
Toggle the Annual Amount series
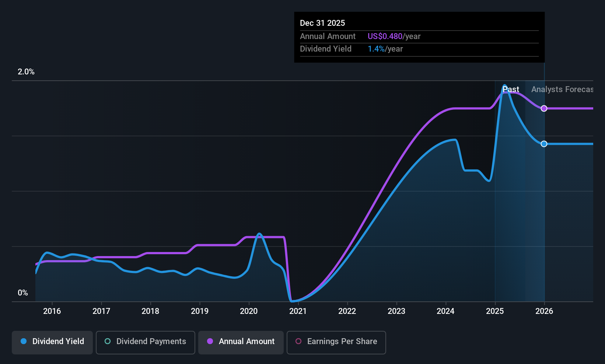241,343
